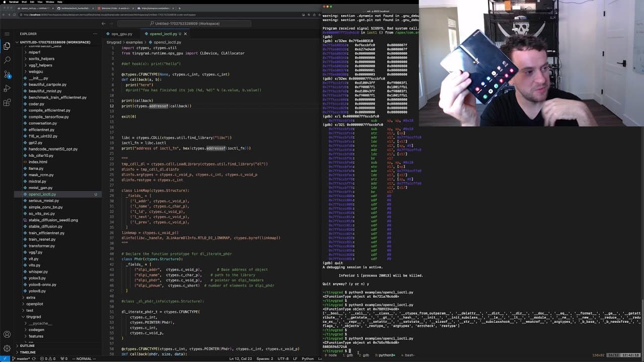Switch to the ops_gpu.py editor tab

(122, 34)
